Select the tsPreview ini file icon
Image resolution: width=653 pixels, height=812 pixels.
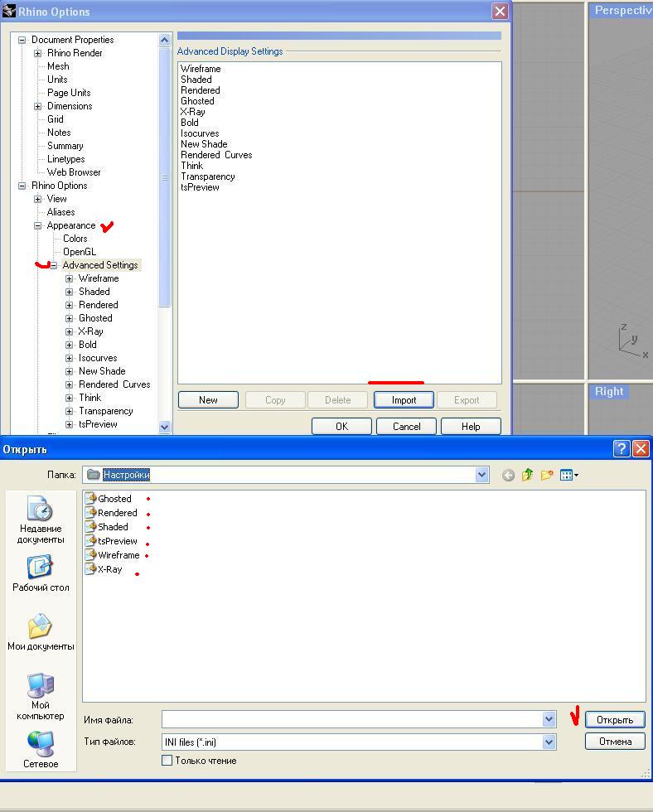[x=90, y=540]
